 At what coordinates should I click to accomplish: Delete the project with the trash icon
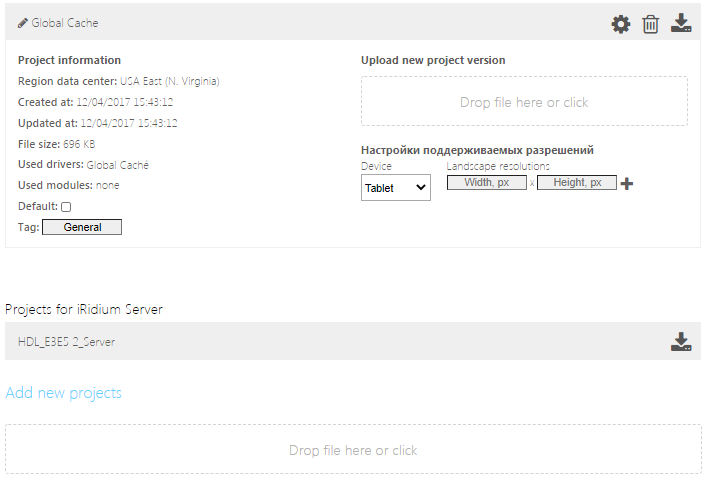pos(651,24)
